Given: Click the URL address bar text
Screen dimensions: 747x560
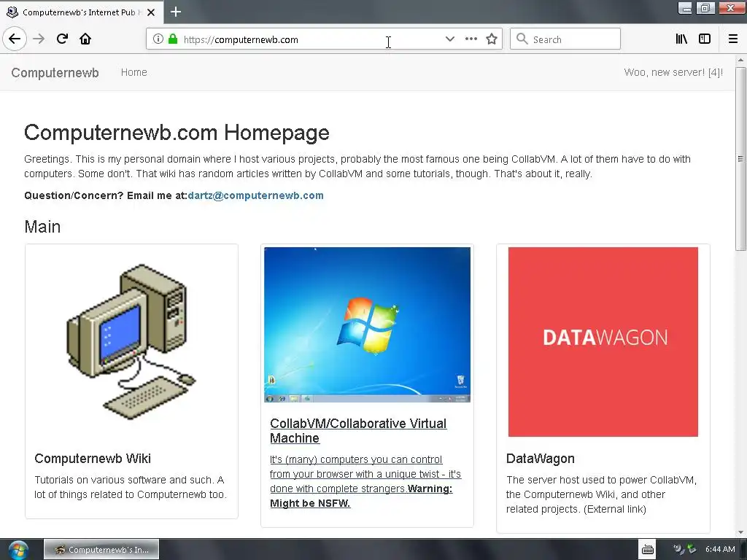Looking at the screenshot, I should click(x=241, y=39).
